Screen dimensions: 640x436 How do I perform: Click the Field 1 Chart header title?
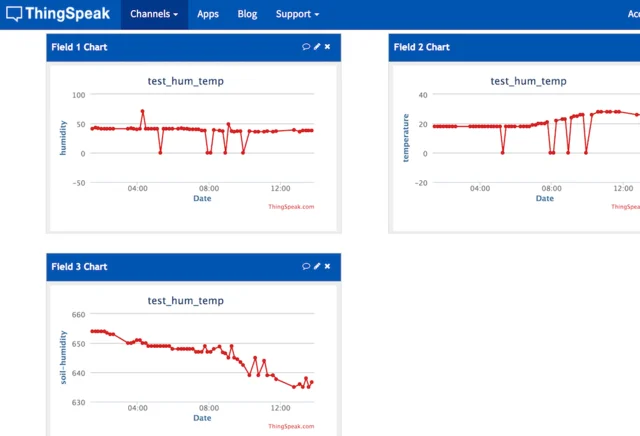pos(79,47)
